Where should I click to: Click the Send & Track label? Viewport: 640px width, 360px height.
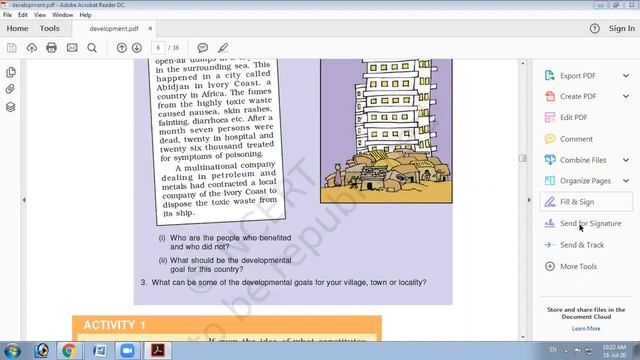582,245
